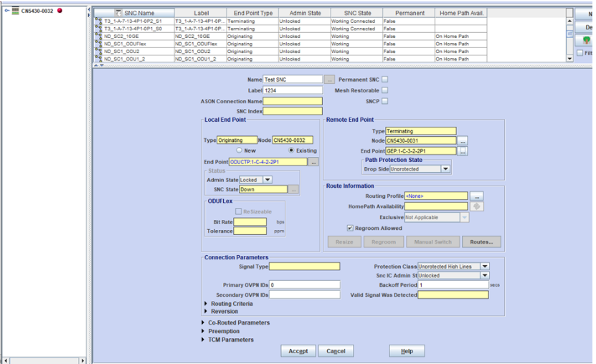The width and height of the screenshot is (596, 364).
Task: Click the ODUFlex Bit Rate field
Action: coord(250,222)
